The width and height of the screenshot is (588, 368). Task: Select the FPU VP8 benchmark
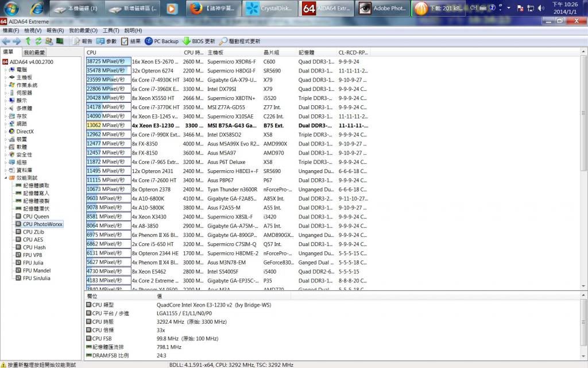point(29,255)
